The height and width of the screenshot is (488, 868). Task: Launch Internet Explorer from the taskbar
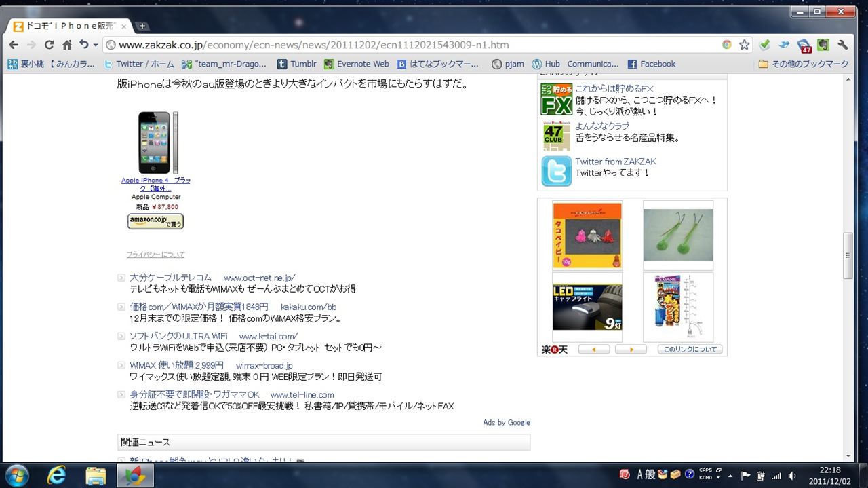56,475
